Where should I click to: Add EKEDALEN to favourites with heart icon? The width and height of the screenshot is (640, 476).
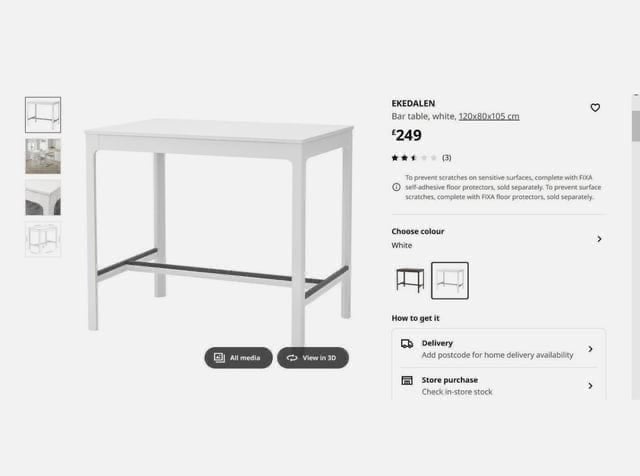(595, 108)
